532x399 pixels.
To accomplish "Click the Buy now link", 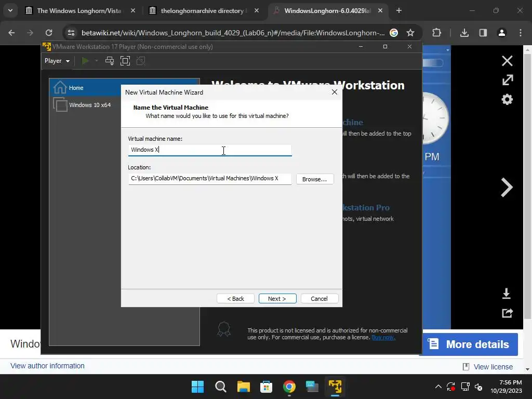I will pyautogui.click(x=383, y=337).
